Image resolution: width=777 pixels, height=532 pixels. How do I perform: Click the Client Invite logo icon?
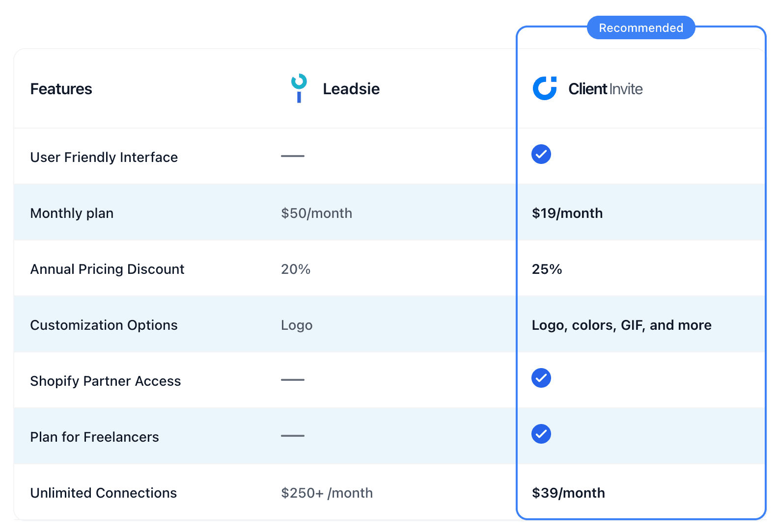click(545, 88)
